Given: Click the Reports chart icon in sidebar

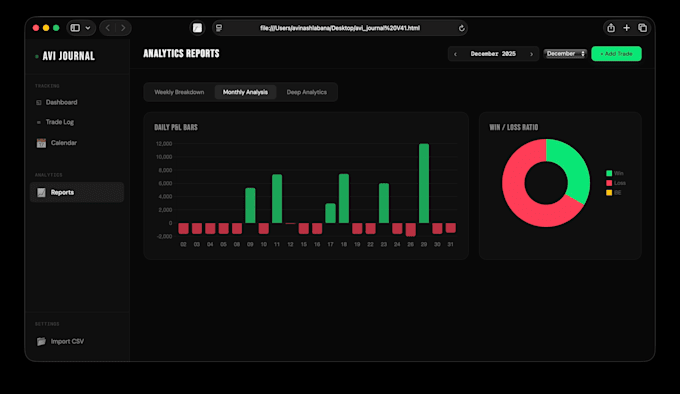Looking at the screenshot, I should click(x=41, y=192).
